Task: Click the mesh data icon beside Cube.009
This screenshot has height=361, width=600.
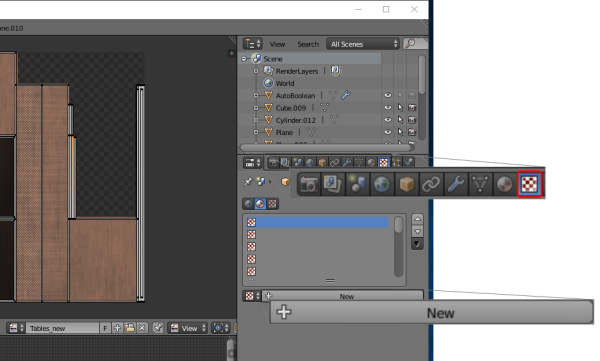Action: click(x=324, y=108)
